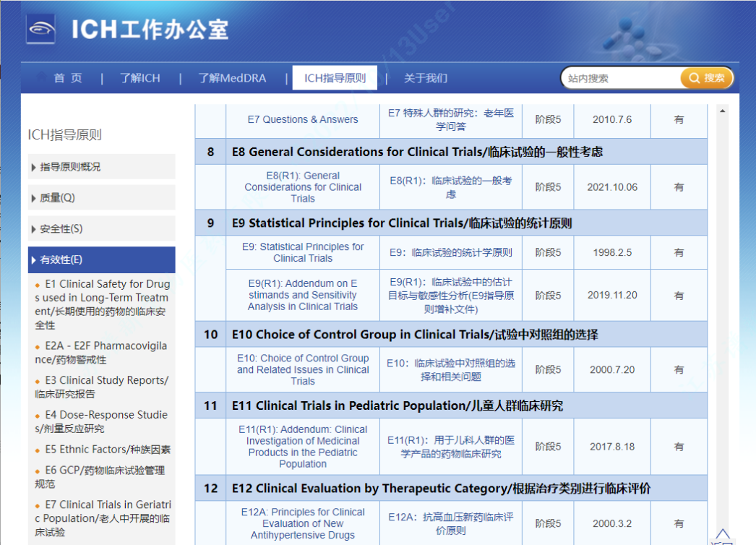Click the E12 Clinical Evaluation section header
The width and height of the screenshot is (756, 545).
pyautogui.click(x=441, y=489)
